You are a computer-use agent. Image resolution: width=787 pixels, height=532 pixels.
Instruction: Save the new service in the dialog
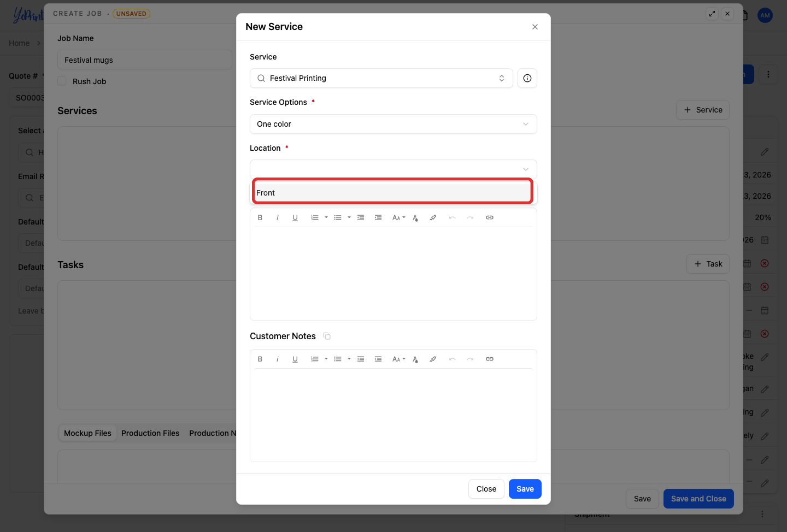[x=525, y=489]
